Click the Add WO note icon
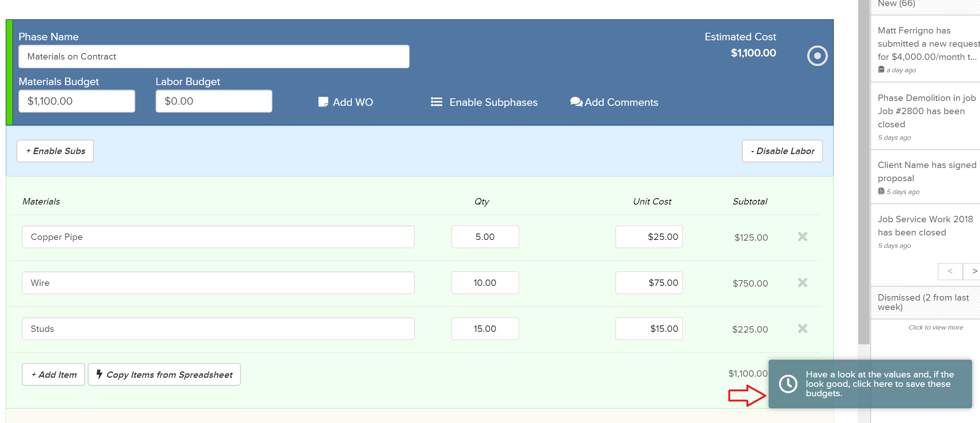Screen dimensions: 980x423 (x=323, y=102)
